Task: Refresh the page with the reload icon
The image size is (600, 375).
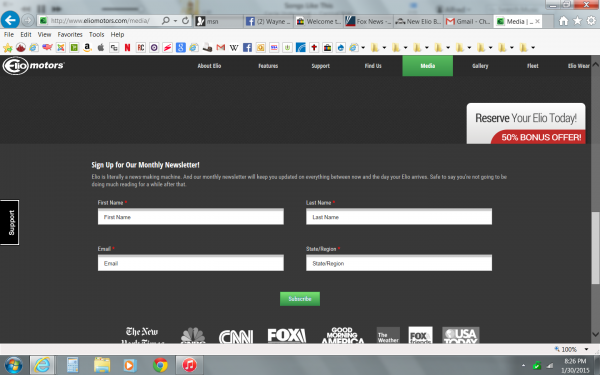Action: (186, 21)
